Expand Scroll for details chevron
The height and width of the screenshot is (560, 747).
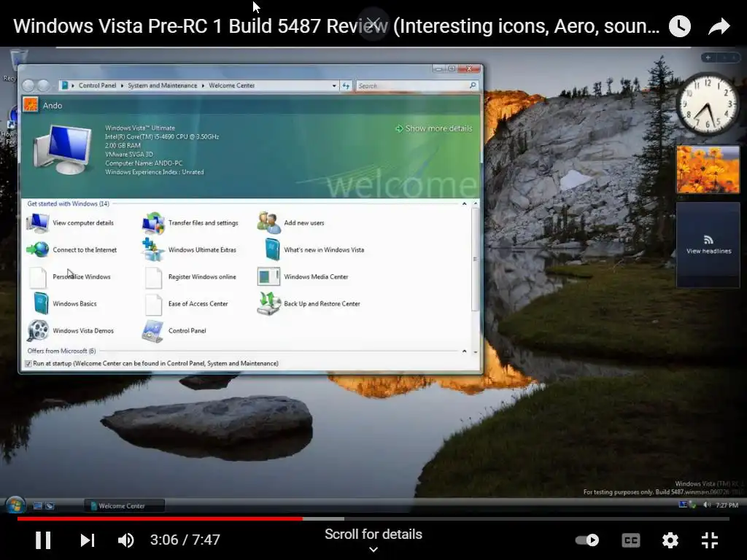pos(373,550)
